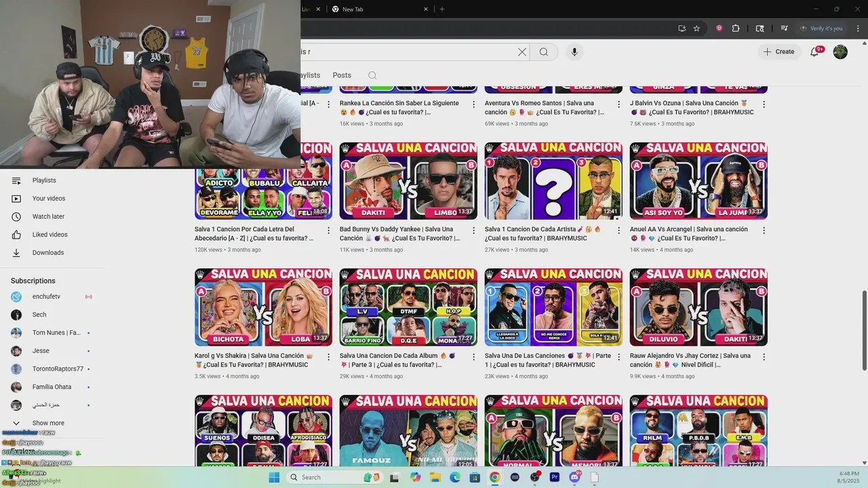This screenshot has width=868, height=488.
Task: Open Microsoft Store from the taskbar
Action: point(475,477)
